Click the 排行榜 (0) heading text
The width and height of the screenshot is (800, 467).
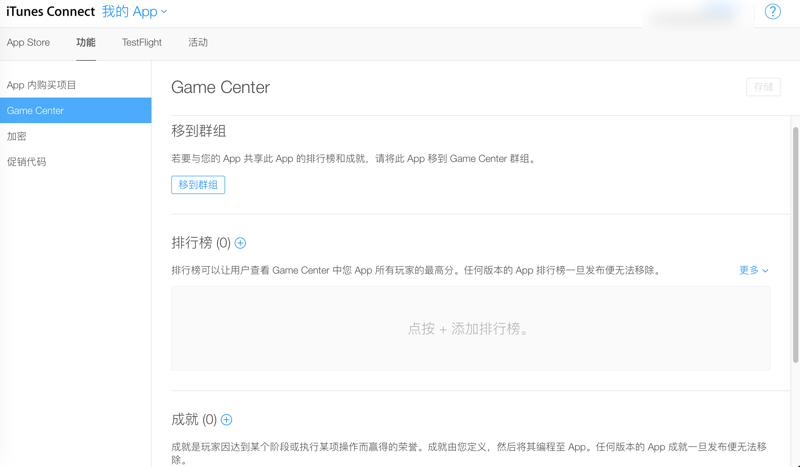(x=201, y=243)
